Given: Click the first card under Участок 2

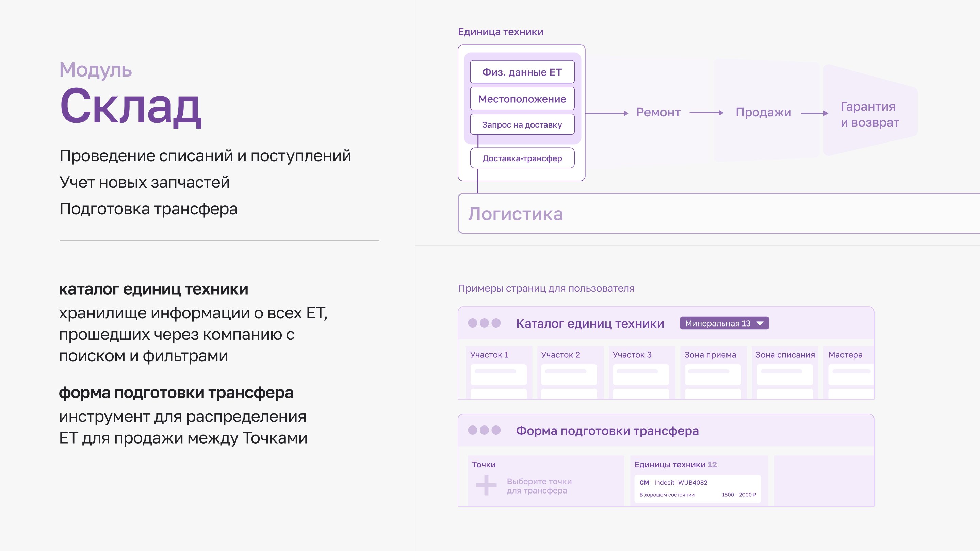Looking at the screenshot, I should pos(569,374).
